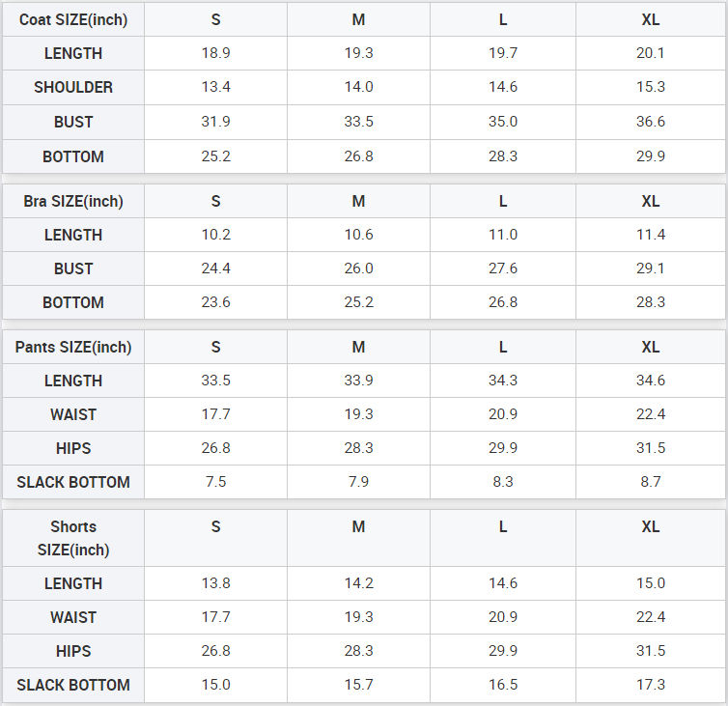Select Shorts SLACK BOTTOM value 17.3
This screenshot has width=728, height=706.
pos(651,685)
